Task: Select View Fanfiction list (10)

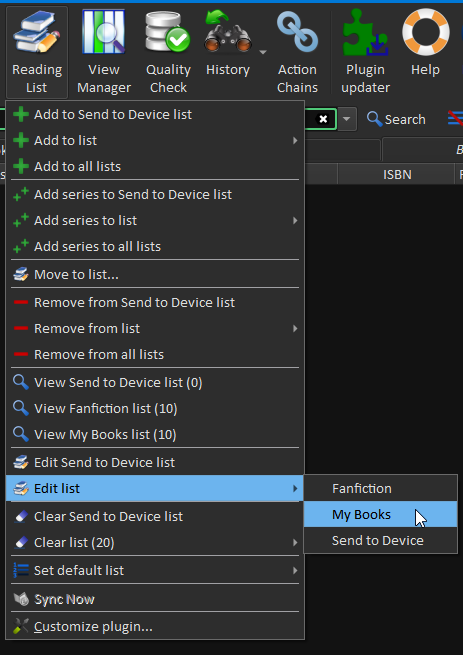Action: pos(155,408)
